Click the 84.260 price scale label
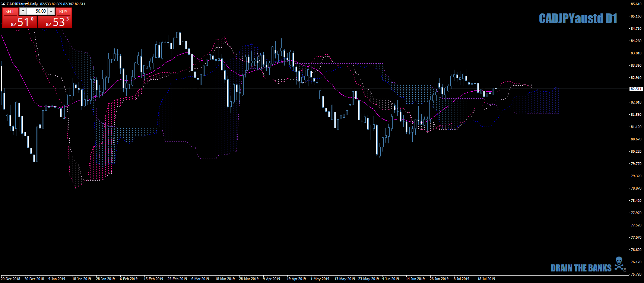Viewport: 644px width, 283px height. pos(636,41)
